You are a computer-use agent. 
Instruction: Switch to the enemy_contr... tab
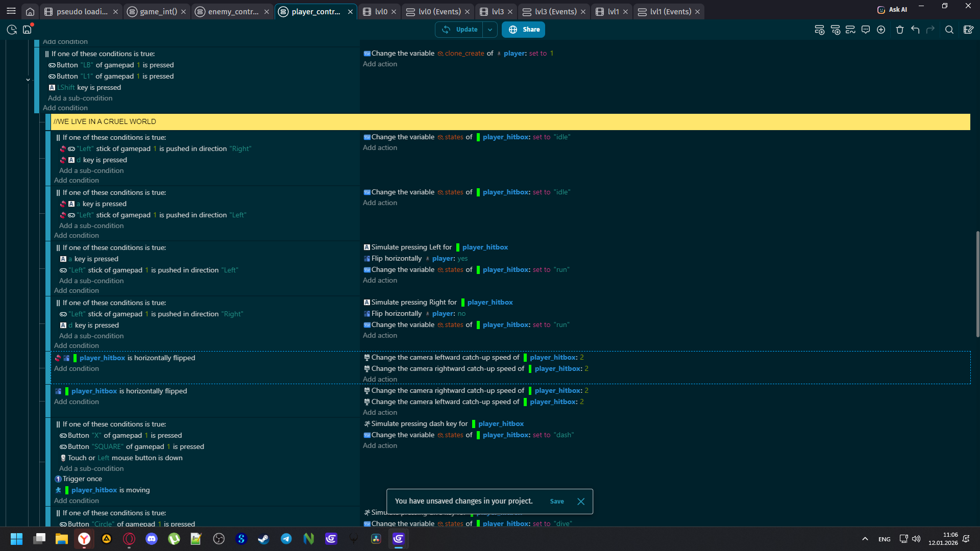[x=233, y=11]
